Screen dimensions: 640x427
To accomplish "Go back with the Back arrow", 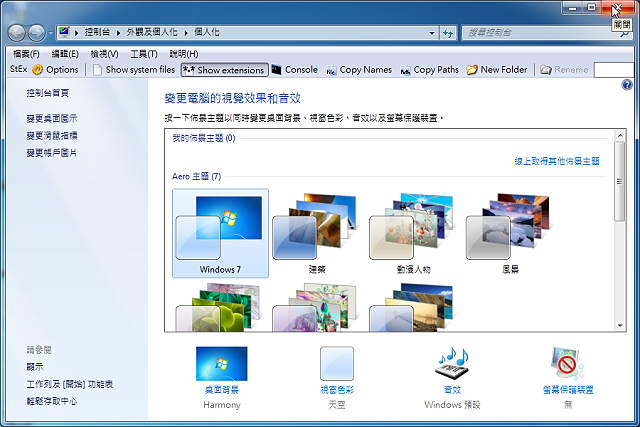I will 17,33.
